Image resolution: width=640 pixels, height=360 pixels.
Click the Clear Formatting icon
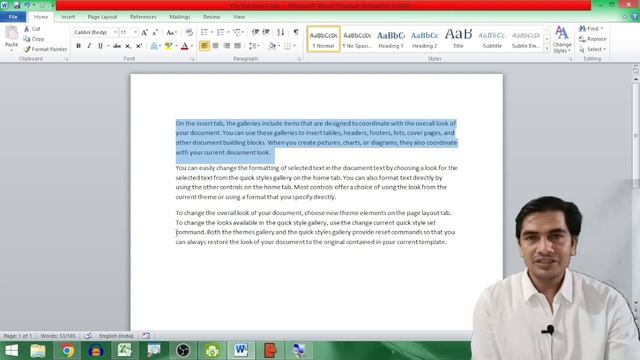(x=189, y=32)
